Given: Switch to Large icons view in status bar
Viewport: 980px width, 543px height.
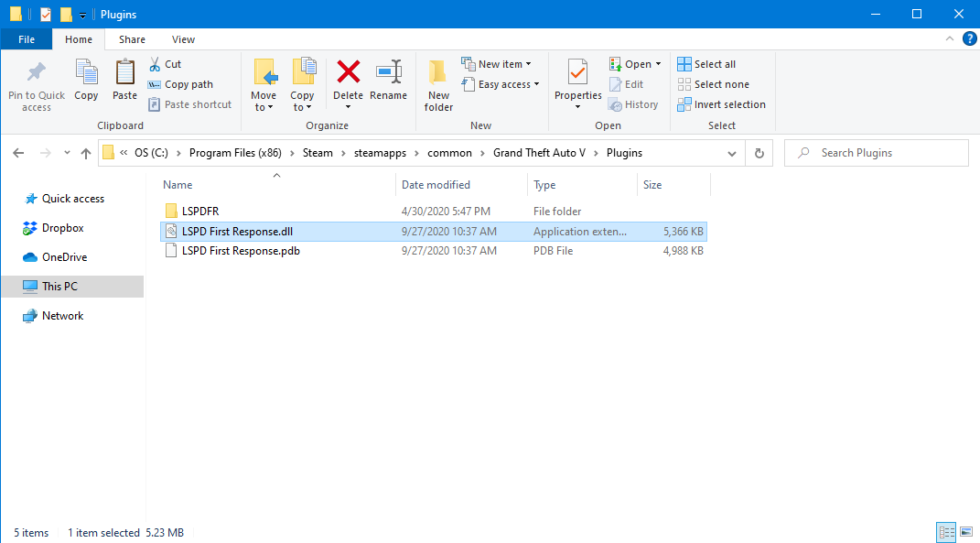Looking at the screenshot, I should [966, 532].
